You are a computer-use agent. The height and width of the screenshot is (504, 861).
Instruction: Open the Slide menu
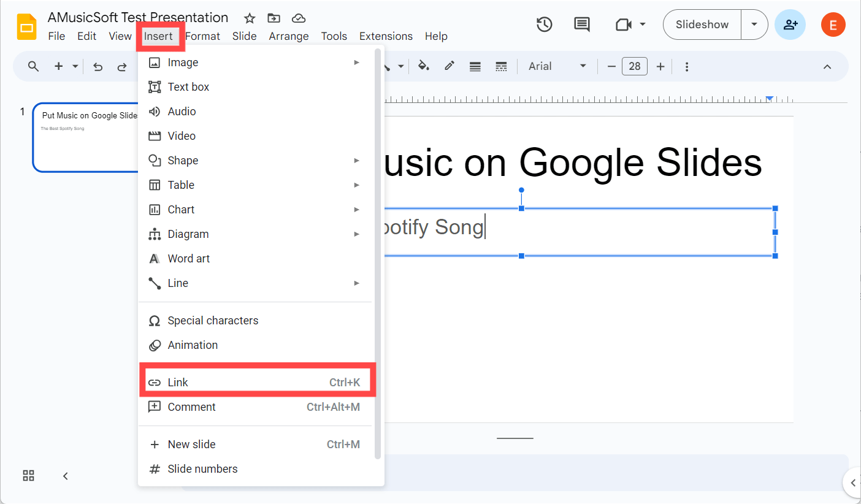pos(245,36)
